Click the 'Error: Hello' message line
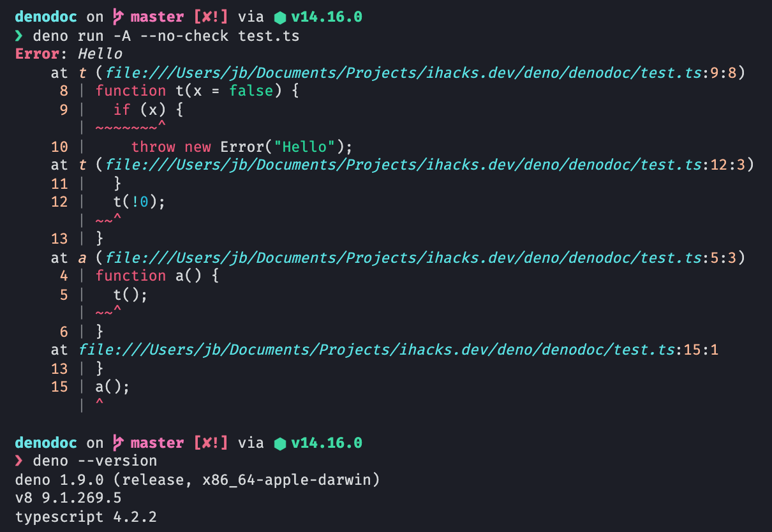This screenshot has height=532, width=772. point(69,54)
